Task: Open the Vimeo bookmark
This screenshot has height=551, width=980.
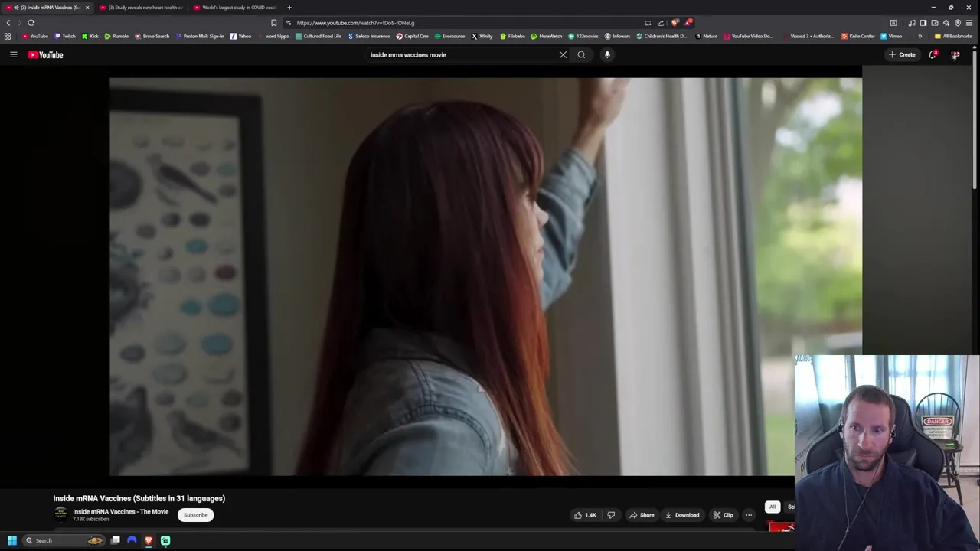Action: pos(891,36)
